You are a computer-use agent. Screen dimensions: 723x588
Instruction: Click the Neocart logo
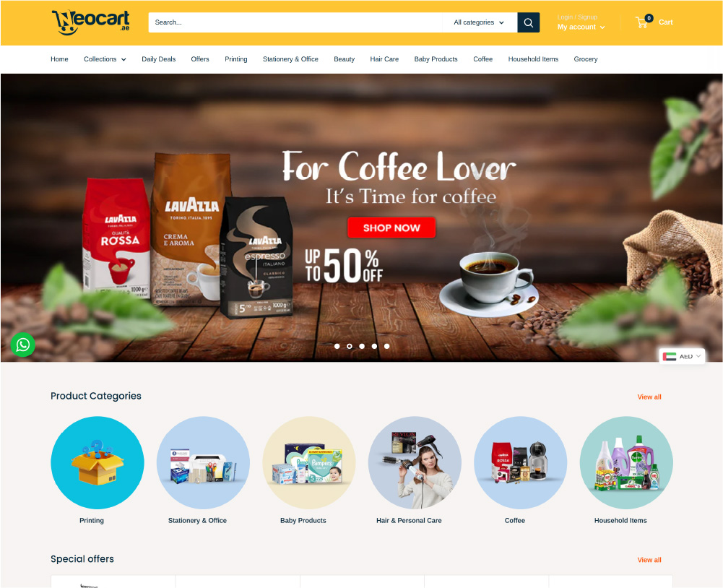(91, 22)
